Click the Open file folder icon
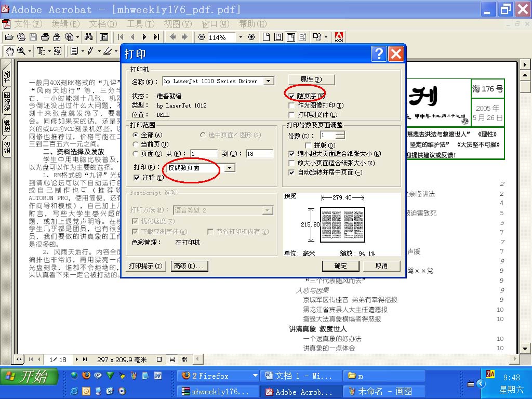 tap(9, 37)
